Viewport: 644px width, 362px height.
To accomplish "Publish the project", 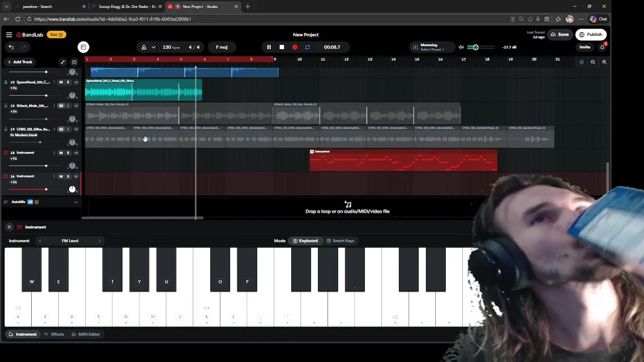I will click(x=591, y=35).
